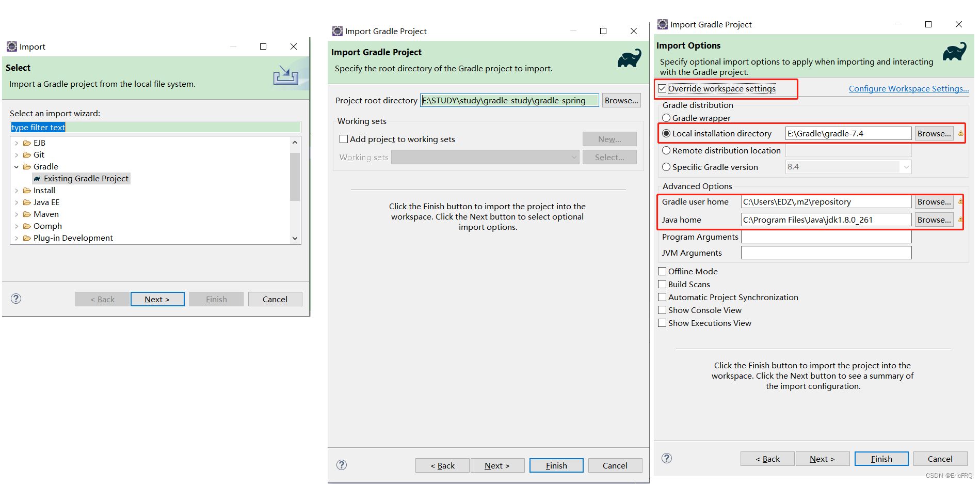Collapse the Gradle tree node
Image resolution: width=980 pixels, height=484 pixels.
tap(17, 167)
